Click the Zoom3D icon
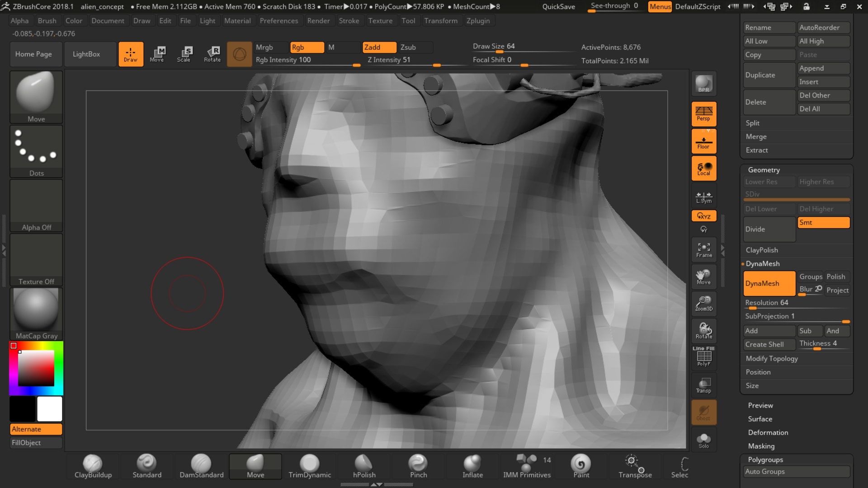Screen dimensions: 868x488 point(704,304)
